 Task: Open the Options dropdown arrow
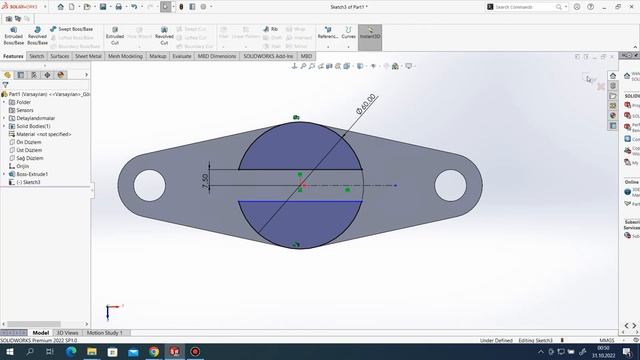coord(211,7)
